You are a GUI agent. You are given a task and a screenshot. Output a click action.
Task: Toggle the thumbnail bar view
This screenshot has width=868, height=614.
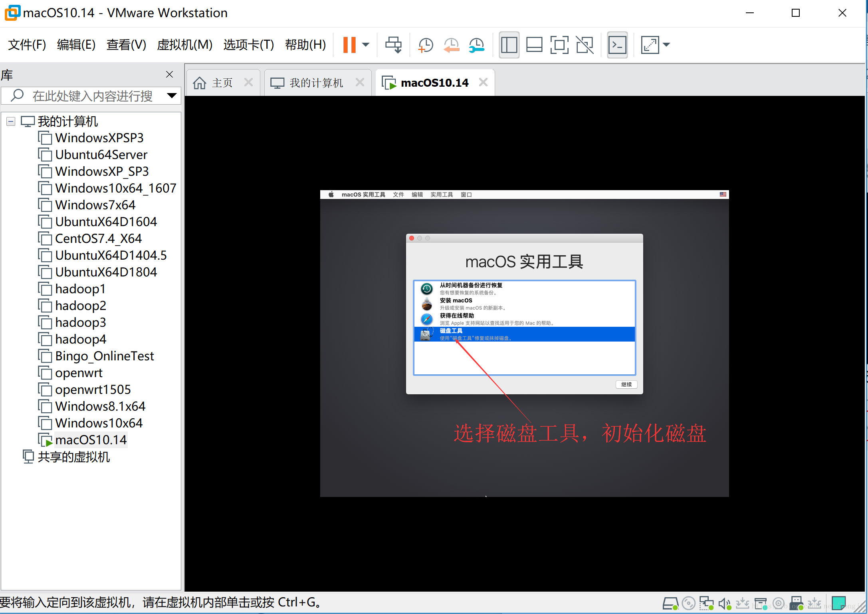click(534, 45)
